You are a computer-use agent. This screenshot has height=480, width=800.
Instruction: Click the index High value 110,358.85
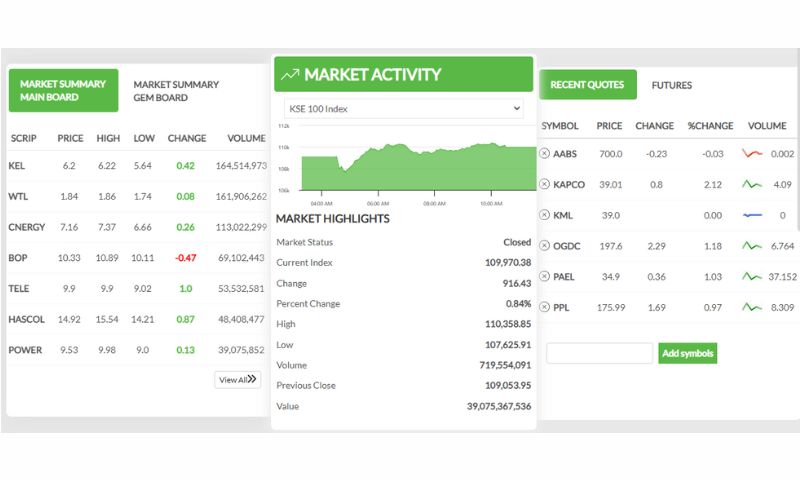508,324
